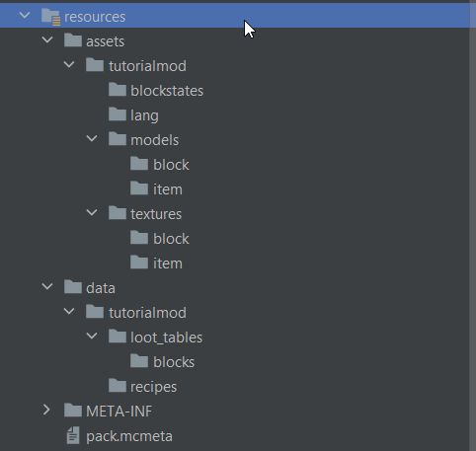Click the lang folder icon
Viewport: 476px width, 451px height.
(x=118, y=114)
